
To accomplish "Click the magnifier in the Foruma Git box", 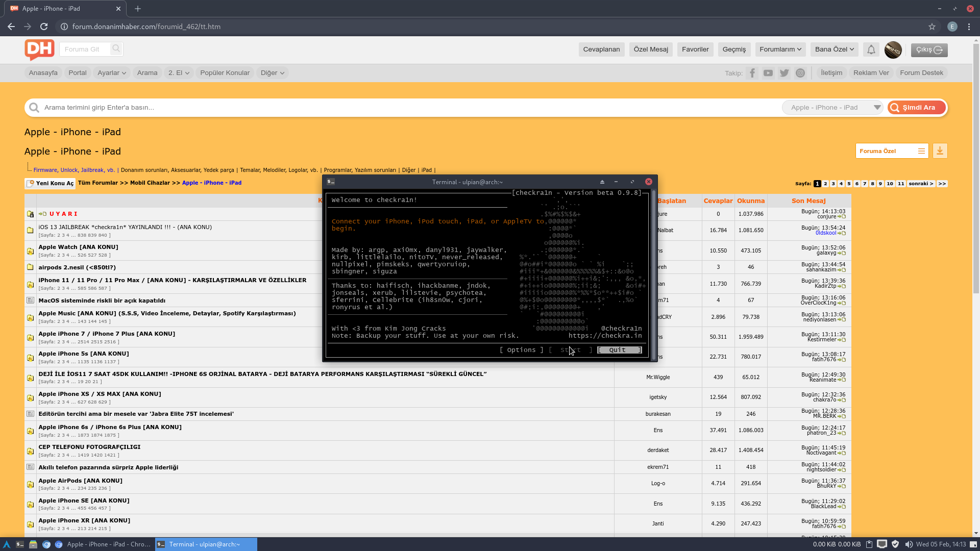I will [116, 49].
